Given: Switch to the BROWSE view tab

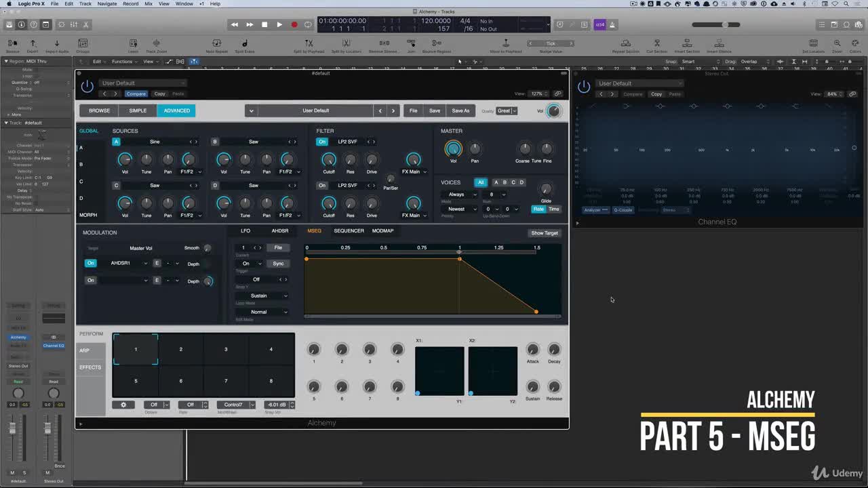Looking at the screenshot, I should point(99,110).
